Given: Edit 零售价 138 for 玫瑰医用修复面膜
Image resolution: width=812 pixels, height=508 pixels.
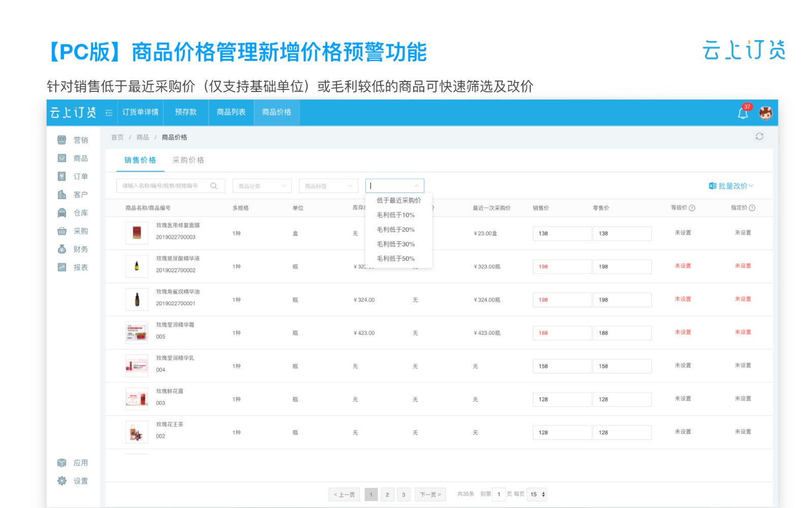Looking at the screenshot, I should click(622, 234).
